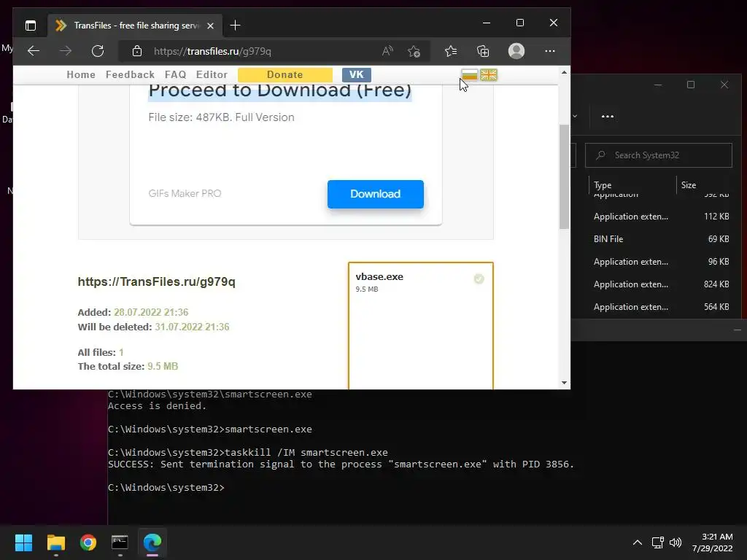Click the lock site info icon
This screenshot has height=560, width=747.
point(137,51)
